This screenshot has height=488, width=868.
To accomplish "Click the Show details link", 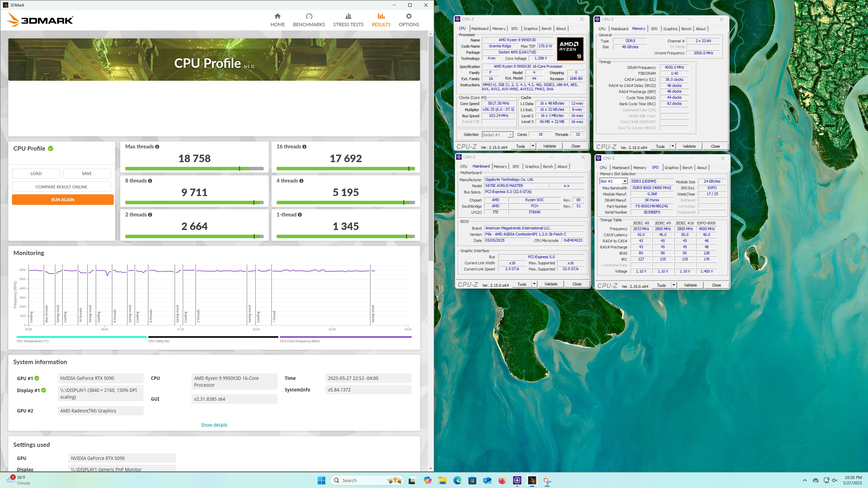I will click(x=214, y=425).
